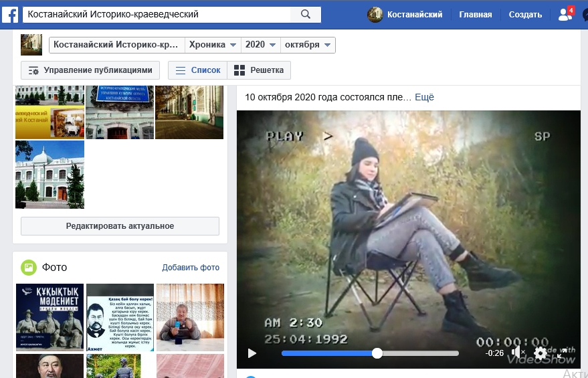The height and width of the screenshot is (378, 588).
Task: Open the октября month dropdown
Action: coord(308,45)
